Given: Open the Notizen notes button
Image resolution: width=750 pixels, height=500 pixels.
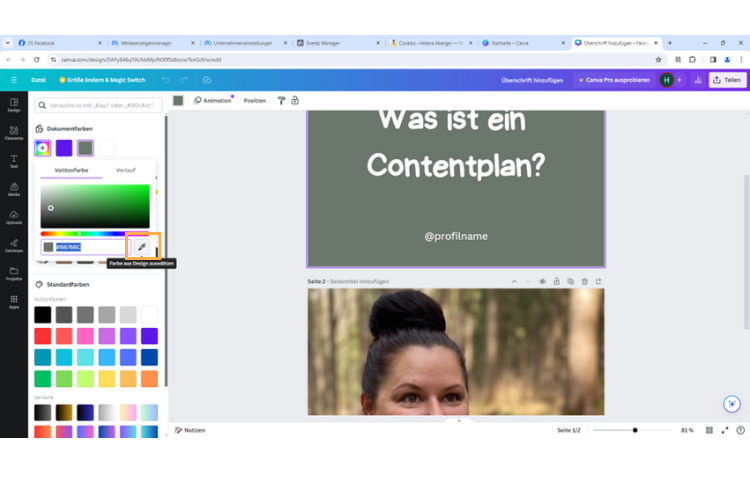Looking at the screenshot, I should tap(190, 430).
